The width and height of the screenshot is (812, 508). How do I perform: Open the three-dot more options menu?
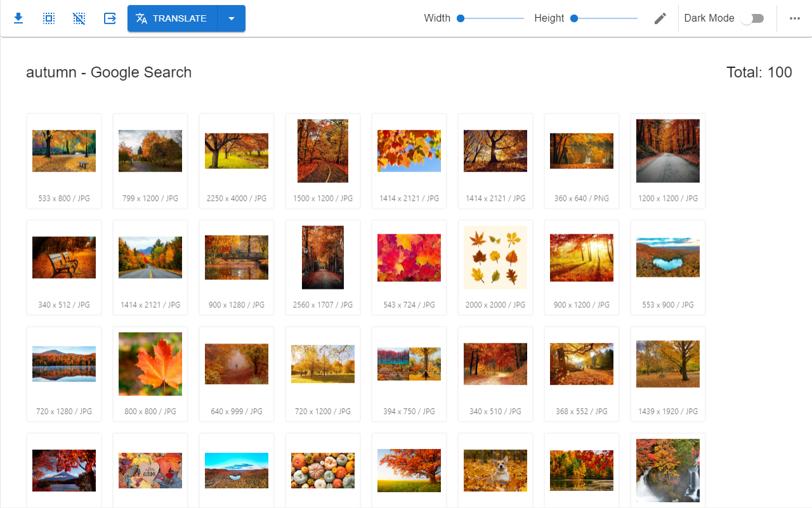(x=795, y=18)
